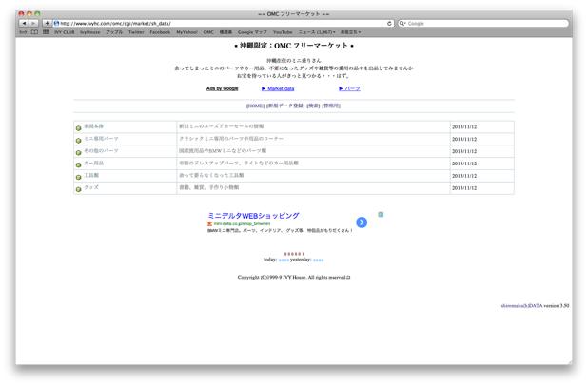Open the グッズ category
This screenshot has width=588, height=386.
point(91,187)
